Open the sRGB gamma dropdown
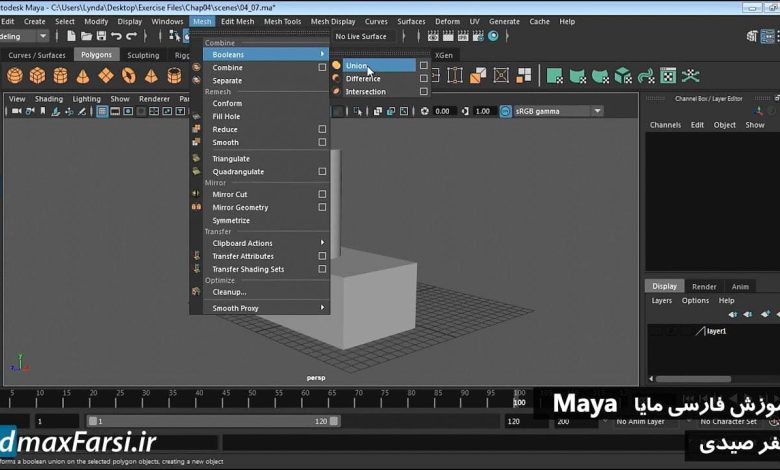 click(597, 111)
